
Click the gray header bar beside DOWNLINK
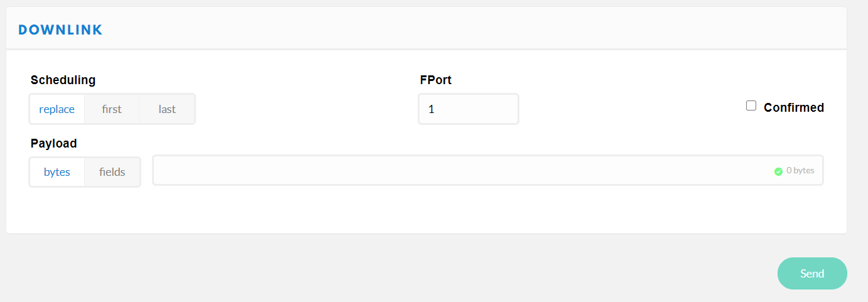click(x=471, y=29)
